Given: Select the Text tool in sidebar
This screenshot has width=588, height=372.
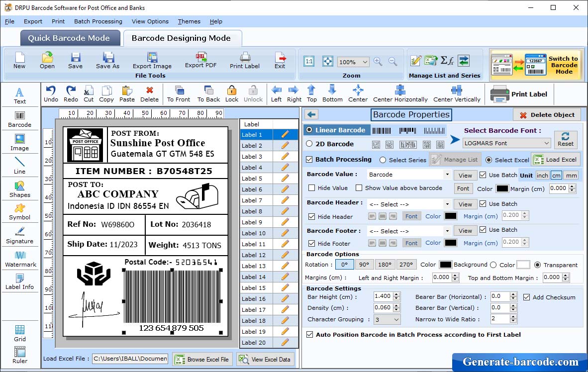Looking at the screenshot, I should click(x=19, y=96).
